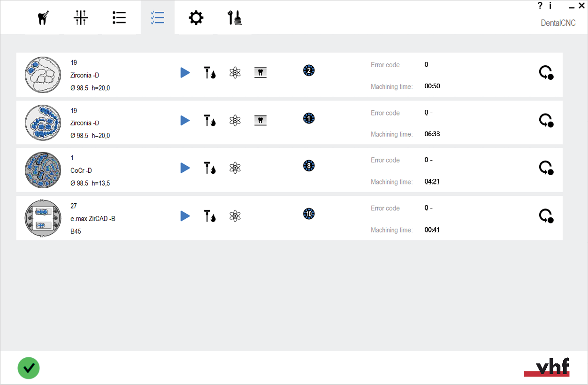
Task: Click the 'CoCr -D' material name
Action: [81, 170]
